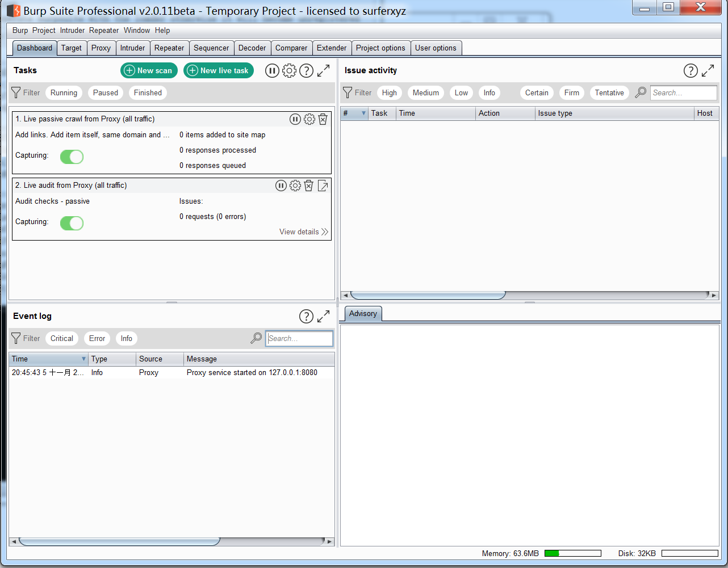Delete the Live passive crawl task
The height and width of the screenshot is (568, 728).
click(x=323, y=119)
